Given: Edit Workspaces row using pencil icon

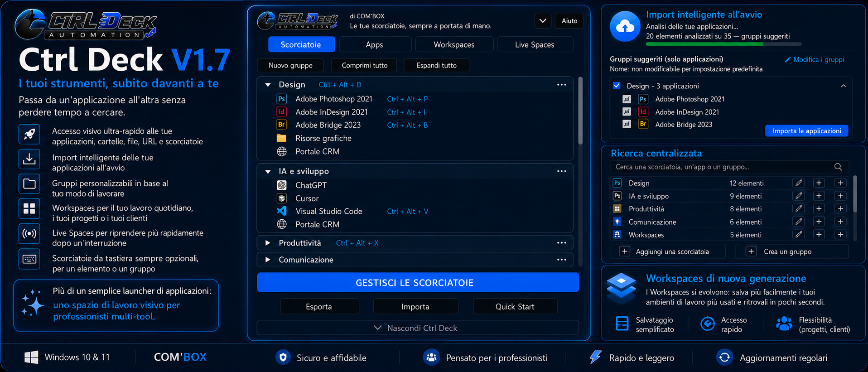Looking at the screenshot, I should 799,234.
